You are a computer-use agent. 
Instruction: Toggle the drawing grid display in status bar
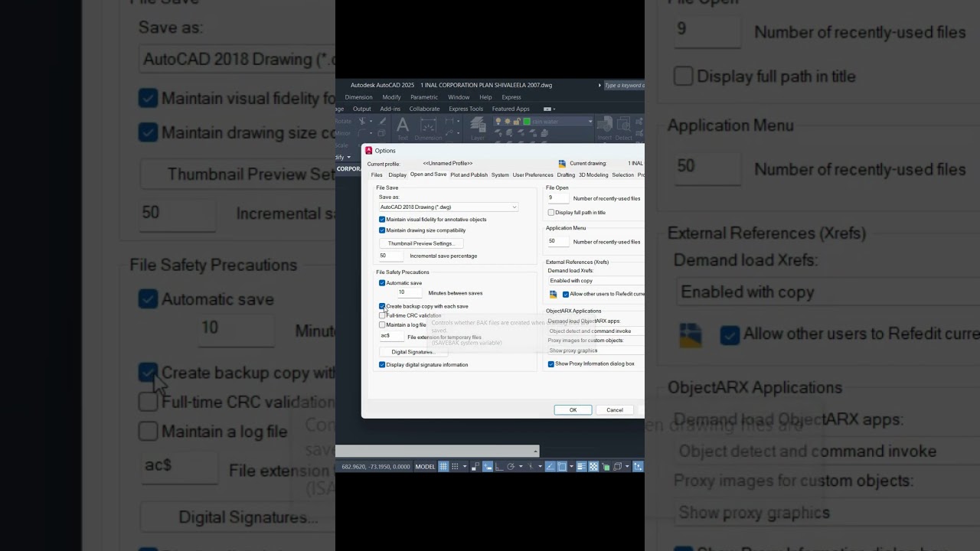[x=443, y=466]
